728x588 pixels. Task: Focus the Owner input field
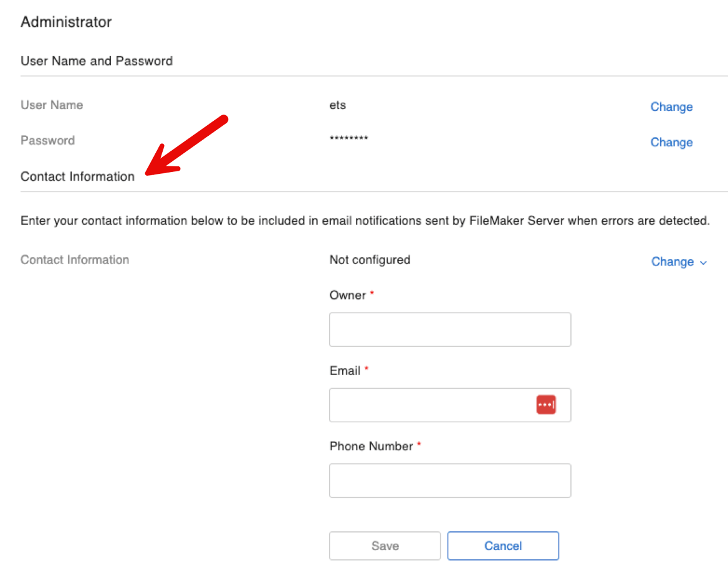[450, 330]
